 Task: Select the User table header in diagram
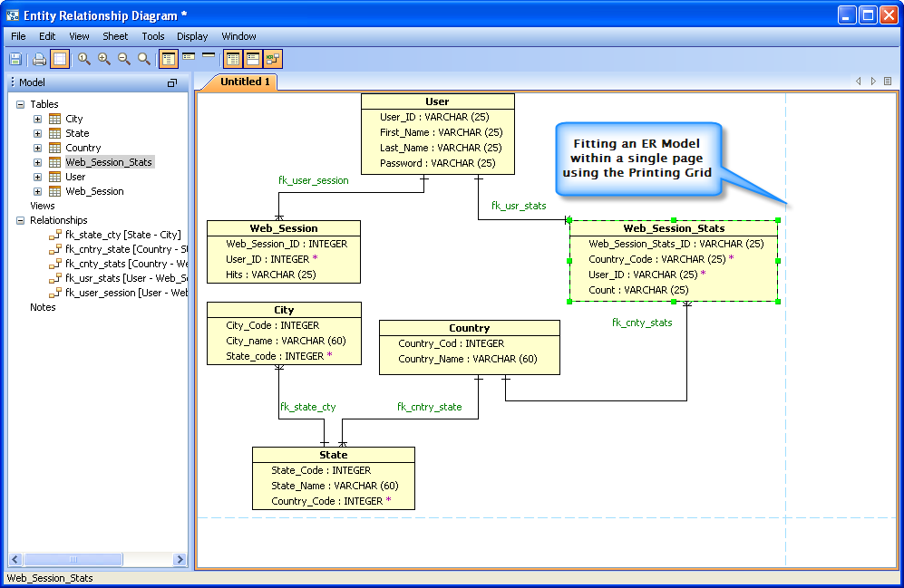click(x=438, y=101)
